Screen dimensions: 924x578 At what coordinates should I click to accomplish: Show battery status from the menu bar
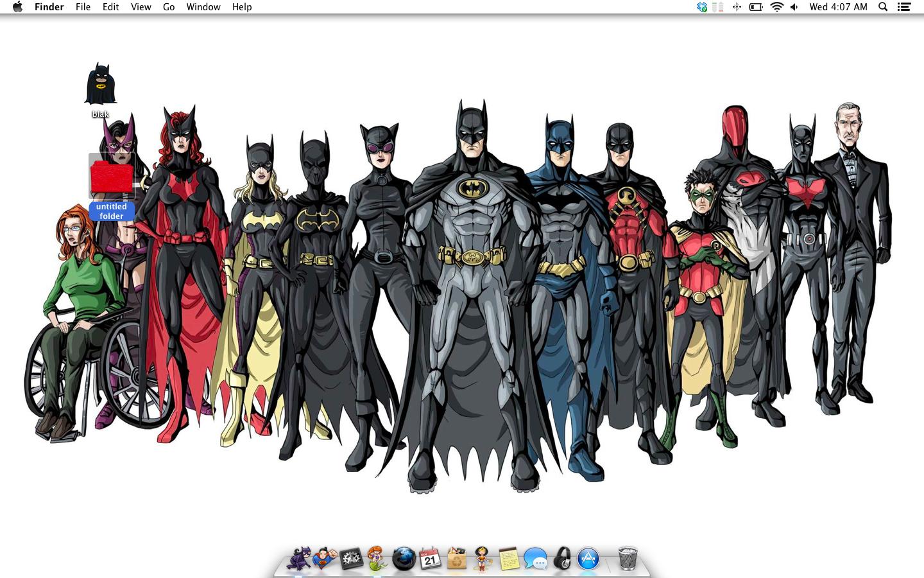pos(756,7)
